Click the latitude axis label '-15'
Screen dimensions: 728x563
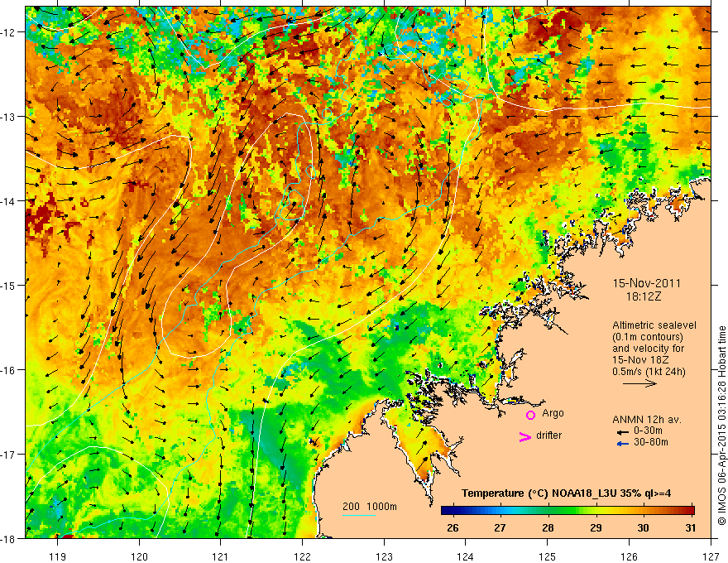click(8, 285)
